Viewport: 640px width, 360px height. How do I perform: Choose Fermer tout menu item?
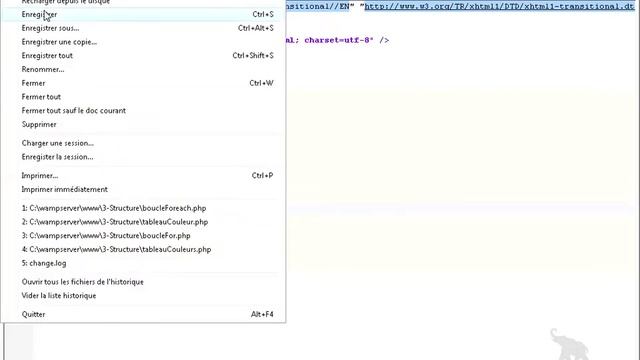pyautogui.click(x=143, y=97)
